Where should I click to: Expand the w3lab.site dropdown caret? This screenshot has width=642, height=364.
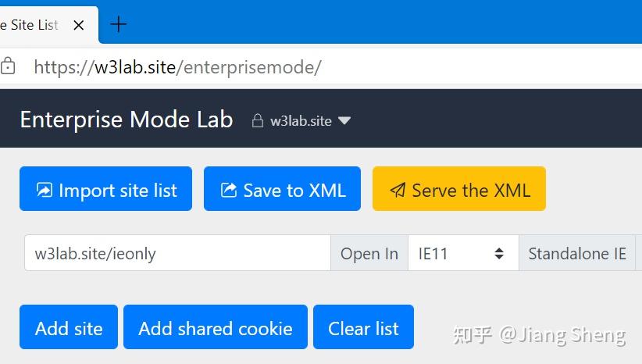[344, 121]
